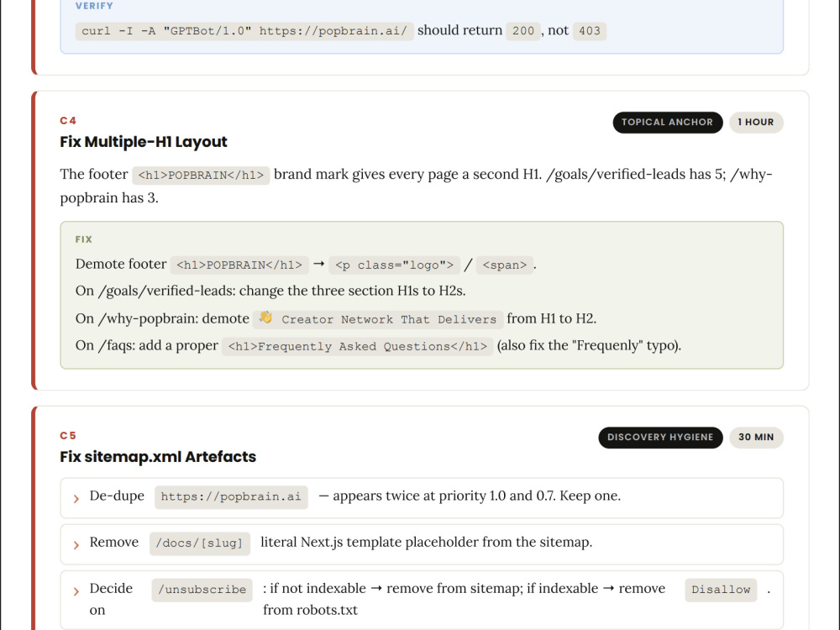This screenshot has height=630, width=840.
Task: Click 'appears twice at priority 1.0 and 0.7' text
Action: pyautogui.click(x=444, y=496)
